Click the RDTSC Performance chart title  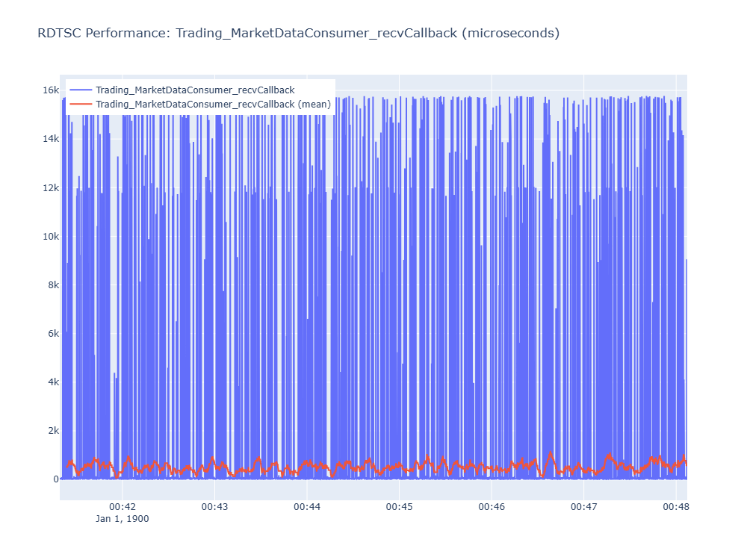point(298,34)
